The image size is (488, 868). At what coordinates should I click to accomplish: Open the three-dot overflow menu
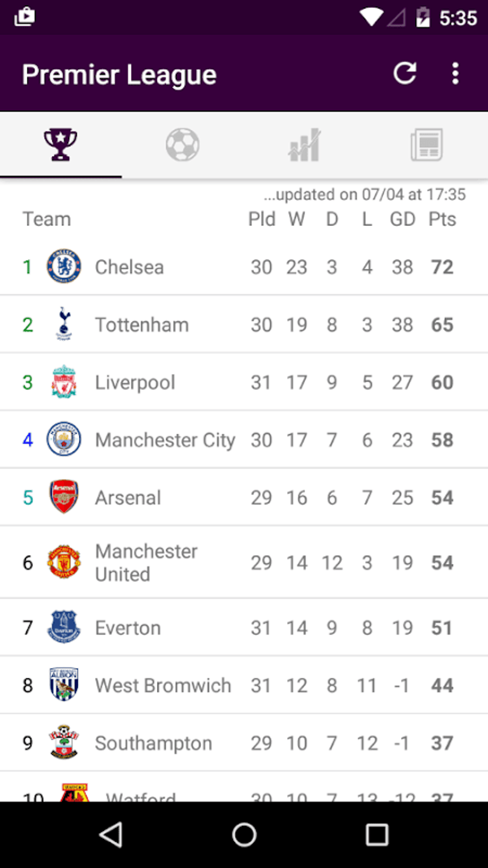click(x=455, y=74)
